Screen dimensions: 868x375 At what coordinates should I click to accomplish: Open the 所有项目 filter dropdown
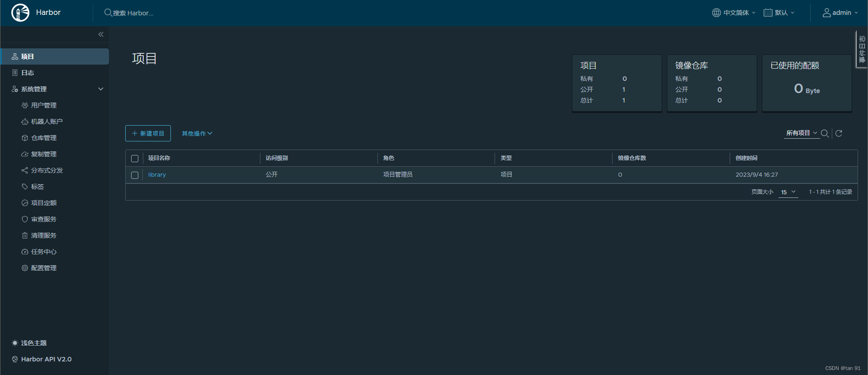click(802, 133)
